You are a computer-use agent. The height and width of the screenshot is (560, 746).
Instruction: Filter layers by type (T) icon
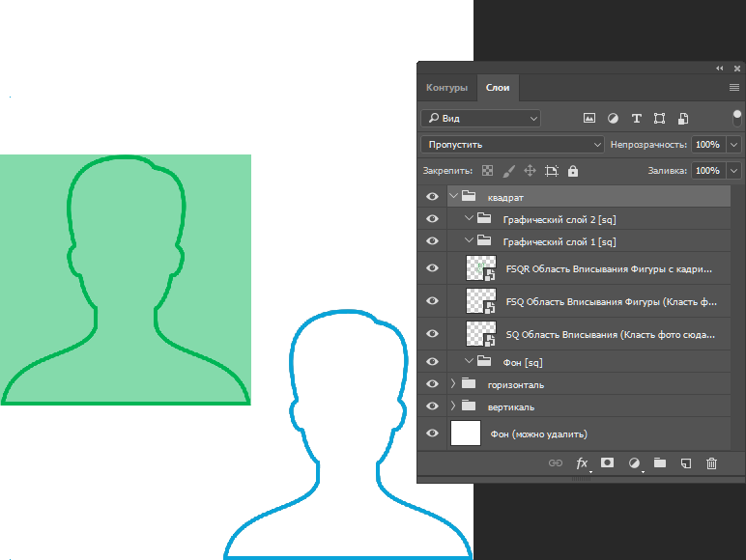(636, 119)
